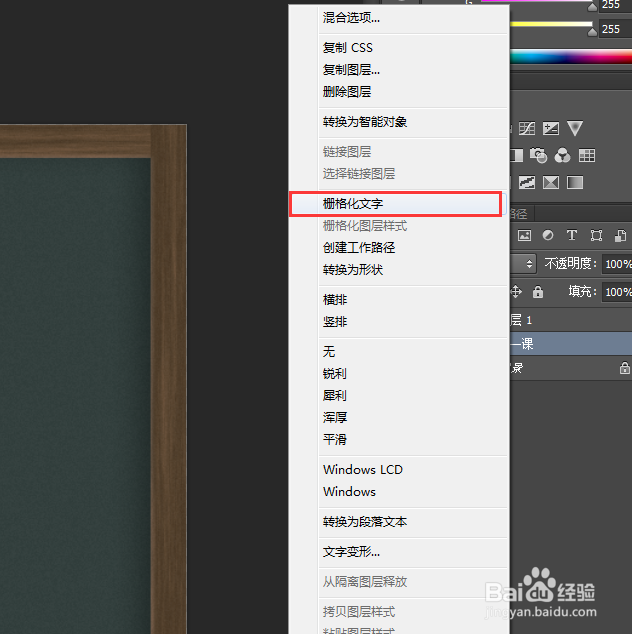
Task: Select the highlighted 一课 text layer
Action: pyautogui.click(x=571, y=344)
